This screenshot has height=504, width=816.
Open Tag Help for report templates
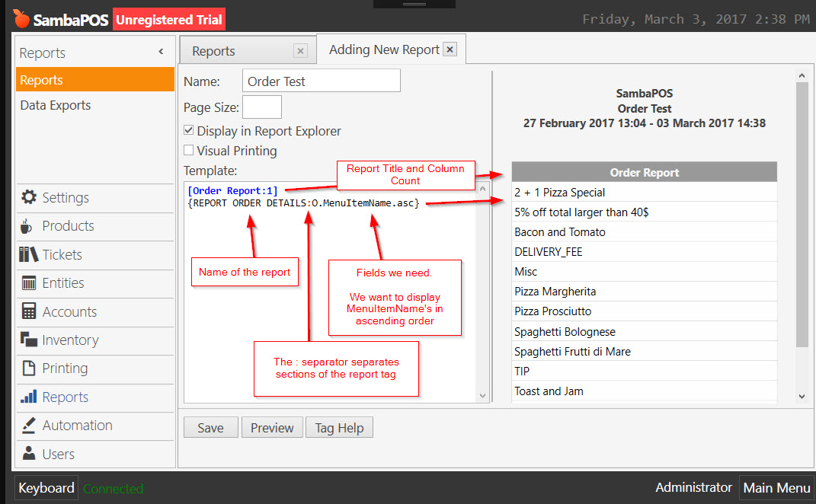coord(338,427)
